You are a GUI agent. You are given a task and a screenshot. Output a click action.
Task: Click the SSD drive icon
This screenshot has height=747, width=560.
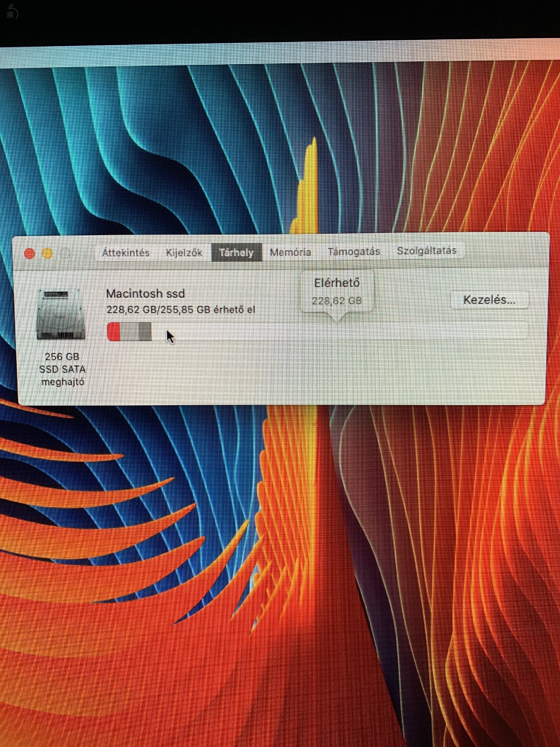[x=61, y=315]
